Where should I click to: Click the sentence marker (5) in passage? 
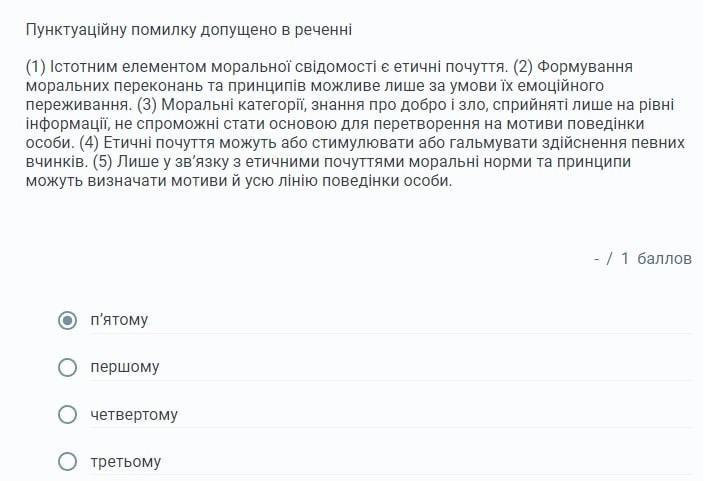coord(103,162)
